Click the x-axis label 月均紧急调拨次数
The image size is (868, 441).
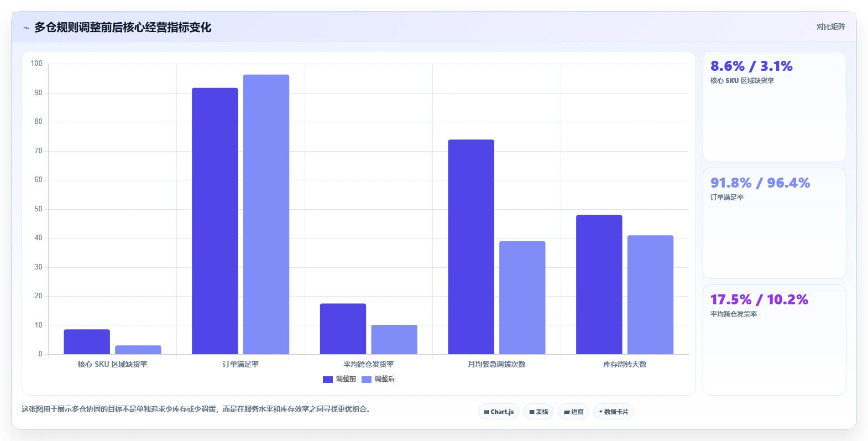click(x=496, y=364)
